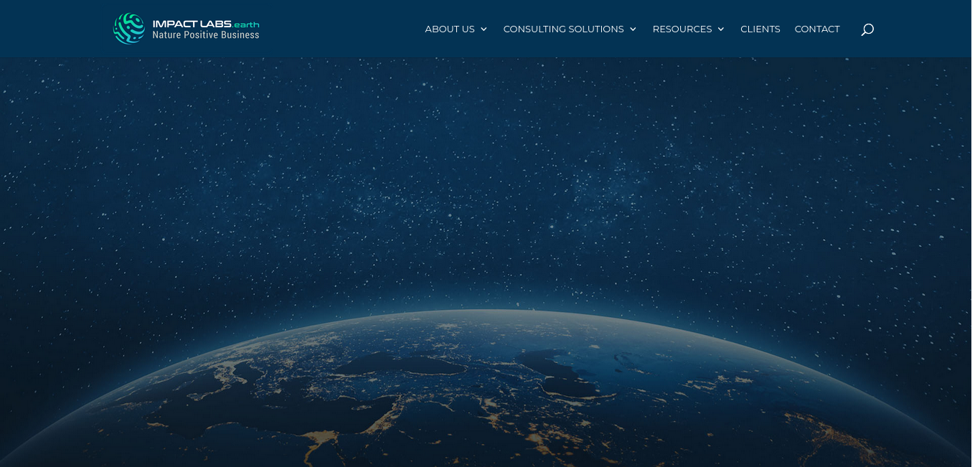Expand the Resources dropdown chevron
980x467 pixels.
click(721, 29)
